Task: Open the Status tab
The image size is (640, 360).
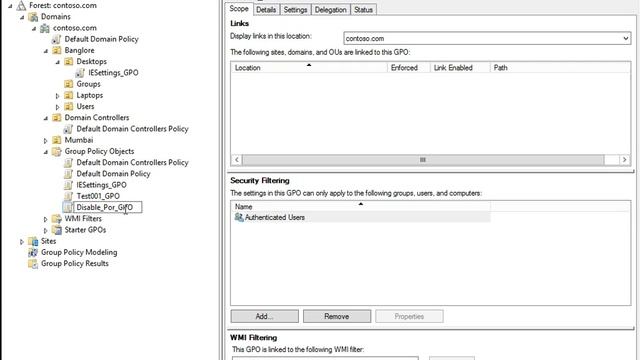Action: click(x=363, y=9)
